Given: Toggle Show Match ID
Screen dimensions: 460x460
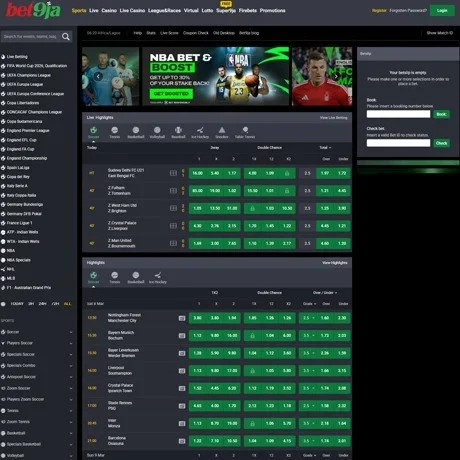Looking at the screenshot, I should coord(440,33).
